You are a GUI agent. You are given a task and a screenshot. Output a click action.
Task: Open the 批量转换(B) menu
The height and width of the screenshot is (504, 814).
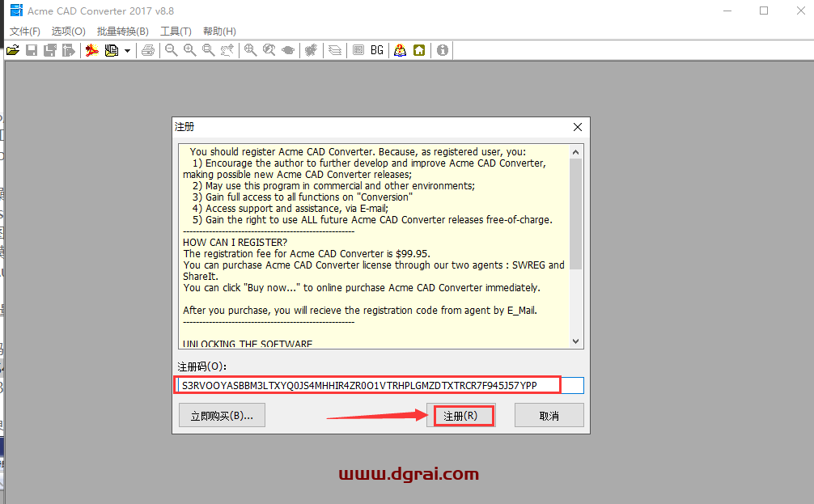(123, 31)
